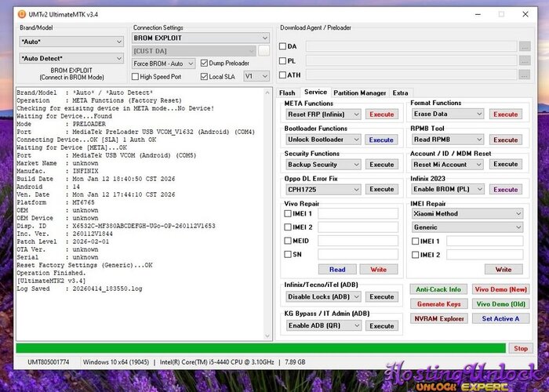The image size is (549, 392).
Task: Click the green progress bar
Action: pyautogui.click(x=261, y=348)
